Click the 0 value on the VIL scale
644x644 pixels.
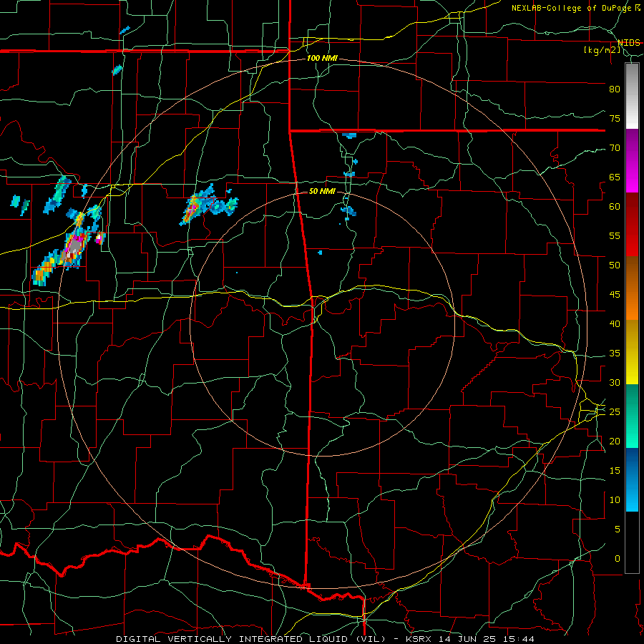[x=618, y=559]
